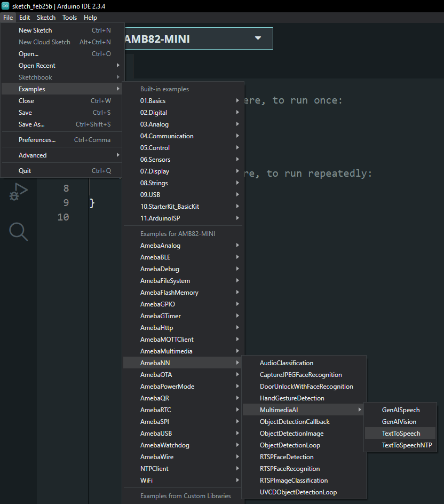Viewport: 444px width, 504px height.
Task: Expand AmebaDebug examples
Action: [x=183, y=269]
